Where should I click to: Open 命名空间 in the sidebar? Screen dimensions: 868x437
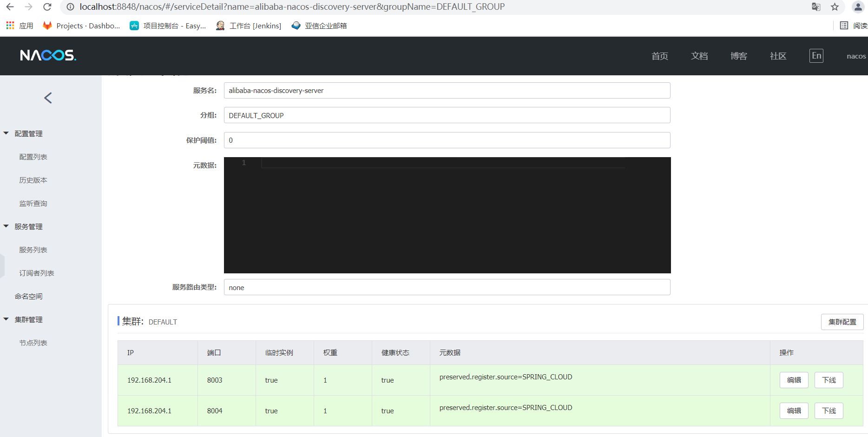pyautogui.click(x=28, y=296)
